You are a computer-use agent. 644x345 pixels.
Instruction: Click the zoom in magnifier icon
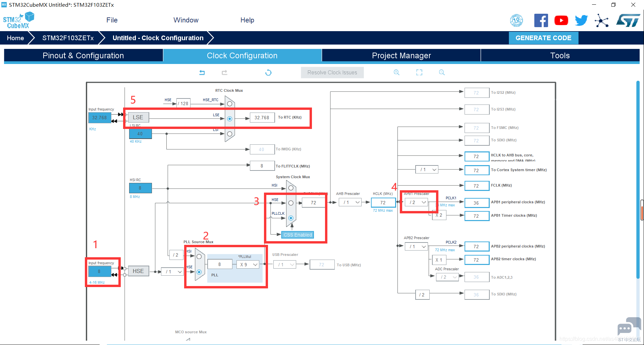click(x=396, y=72)
